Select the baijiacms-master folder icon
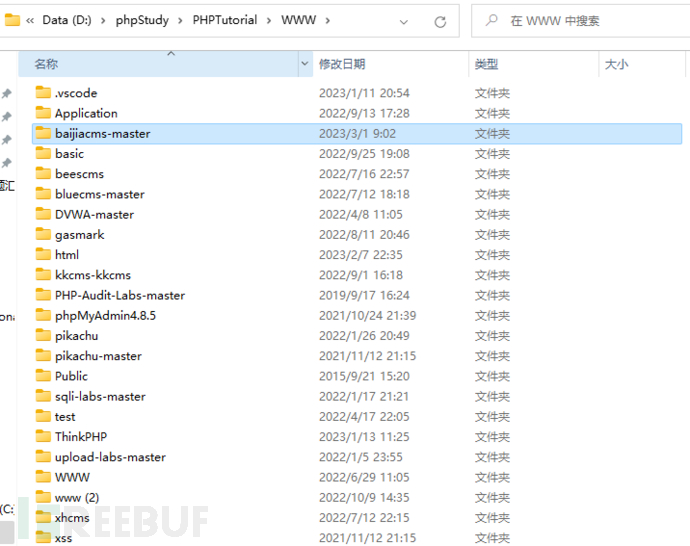This screenshot has width=690, height=546. [x=43, y=133]
